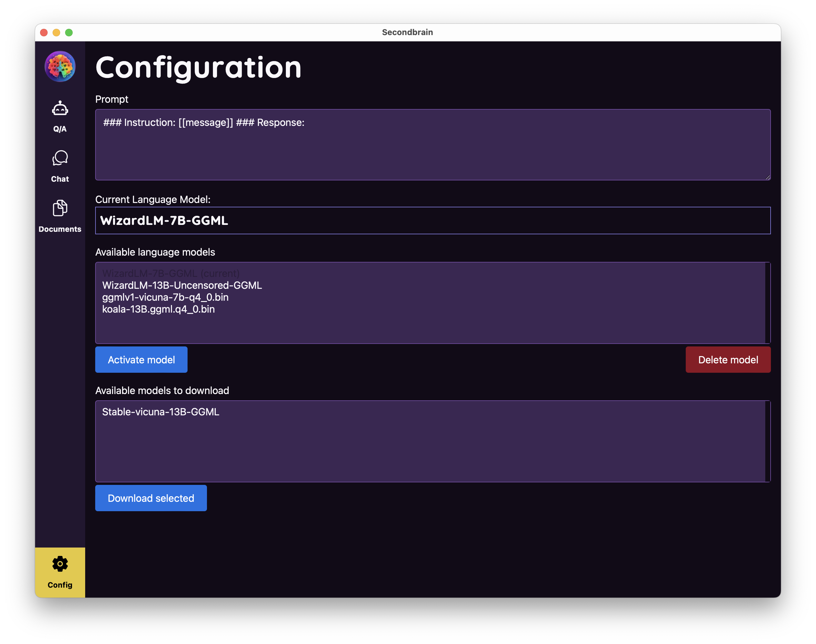This screenshot has height=644, width=816.
Task: Click the Secondbrain brain logo
Action: (60, 67)
